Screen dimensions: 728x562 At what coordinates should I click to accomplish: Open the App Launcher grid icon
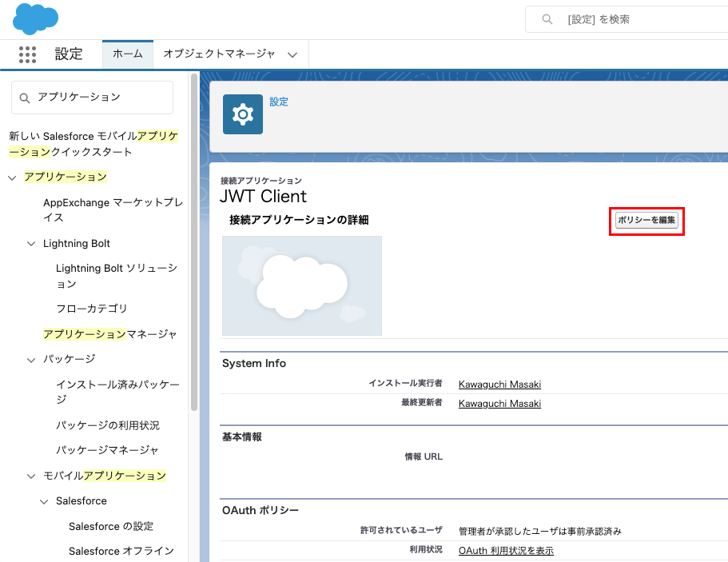pos(27,54)
